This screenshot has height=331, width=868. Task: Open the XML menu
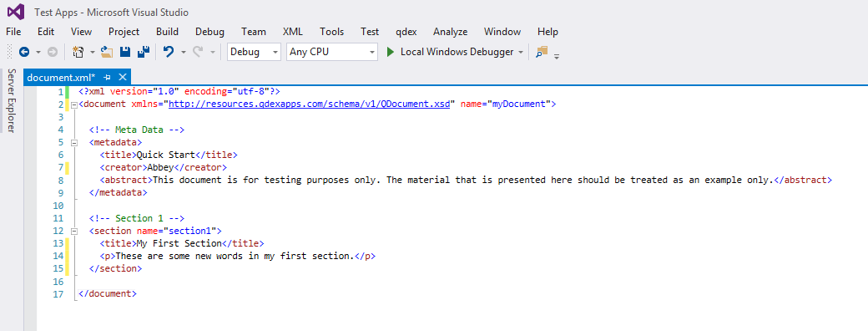point(292,32)
